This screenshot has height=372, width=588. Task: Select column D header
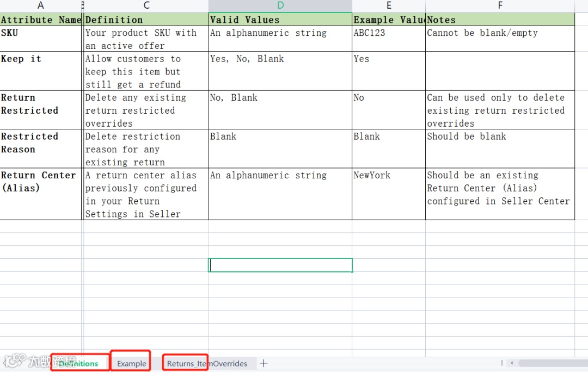pos(280,5)
